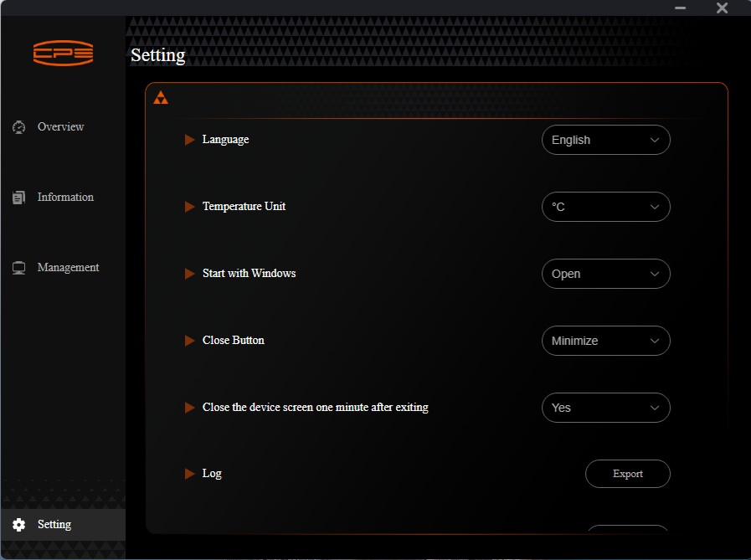Close the application window
The height and width of the screenshot is (560, 751).
tap(723, 8)
